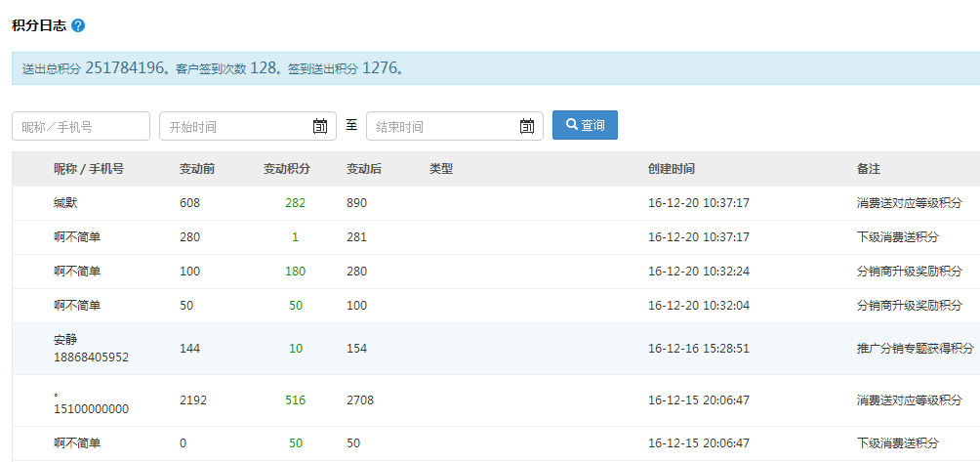The width and height of the screenshot is (980, 462).
Task: Click the 变动后 column header
Action: coord(364,169)
